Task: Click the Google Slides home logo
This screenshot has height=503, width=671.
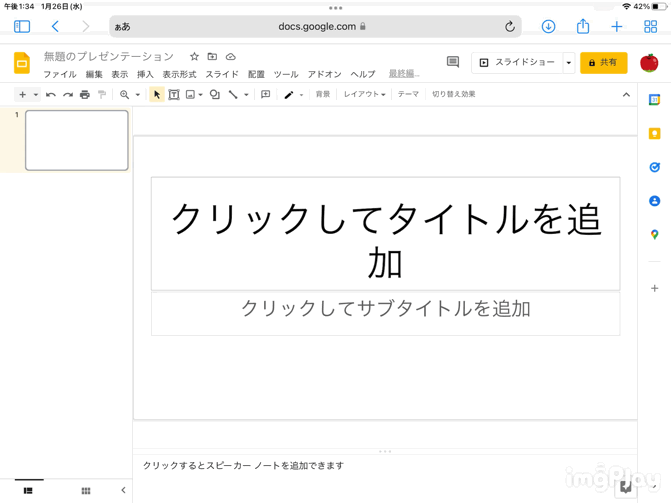Action: pyautogui.click(x=22, y=63)
